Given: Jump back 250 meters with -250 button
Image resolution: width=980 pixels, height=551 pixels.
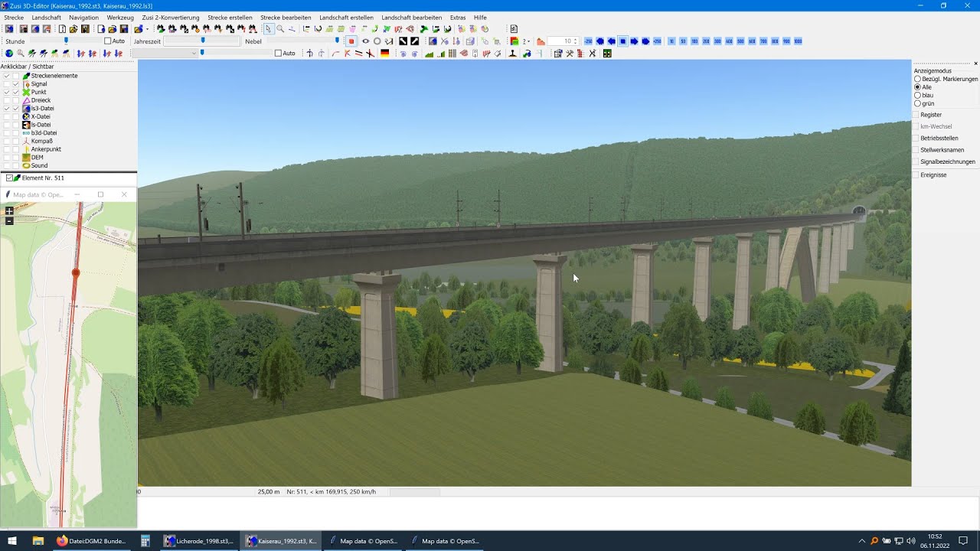Looking at the screenshot, I should tap(588, 41).
